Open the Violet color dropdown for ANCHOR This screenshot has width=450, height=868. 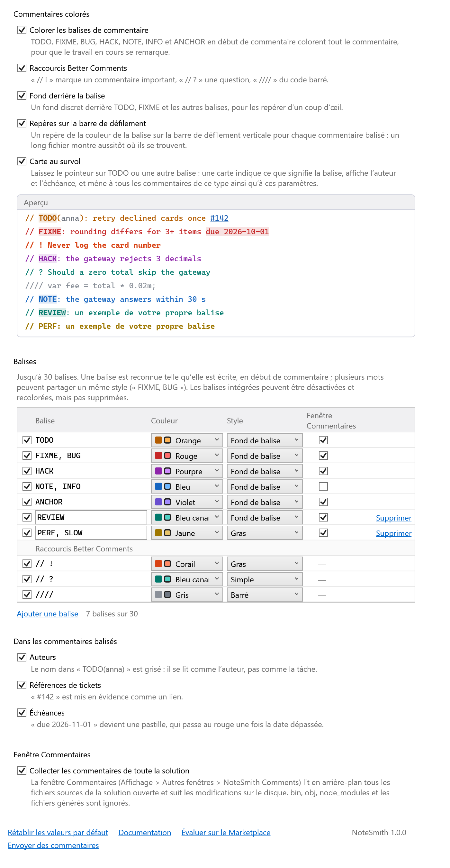click(187, 502)
